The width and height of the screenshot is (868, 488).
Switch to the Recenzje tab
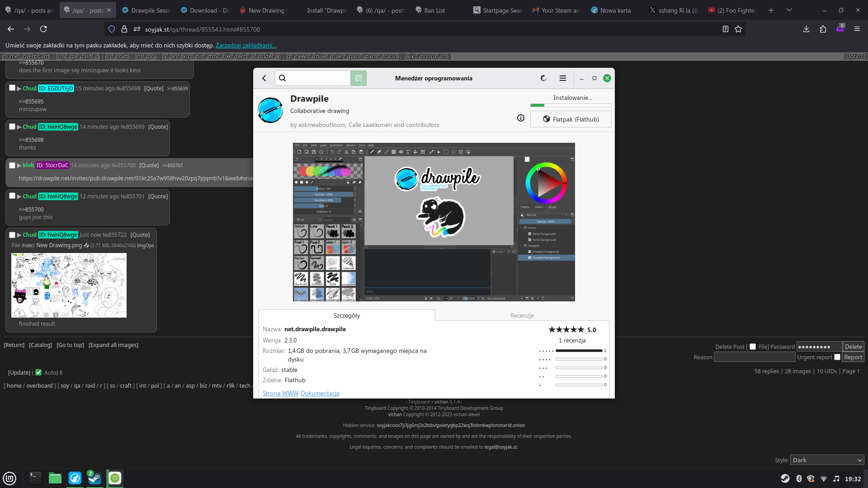[x=522, y=315]
